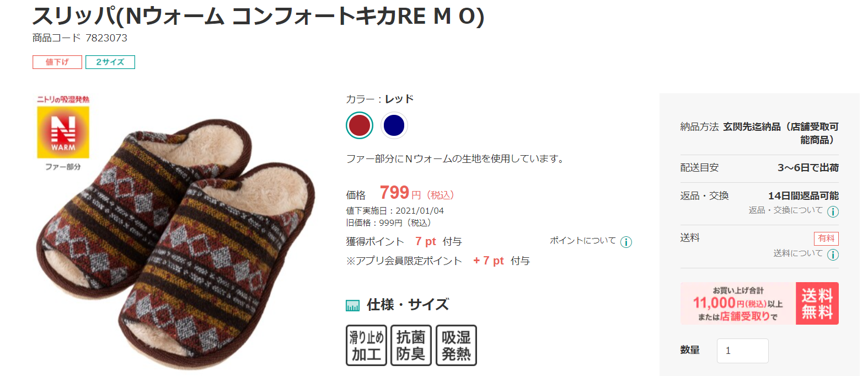The height and width of the screenshot is (376, 868).
Task: Click the shipping fee info icon
Action: coord(833,255)
